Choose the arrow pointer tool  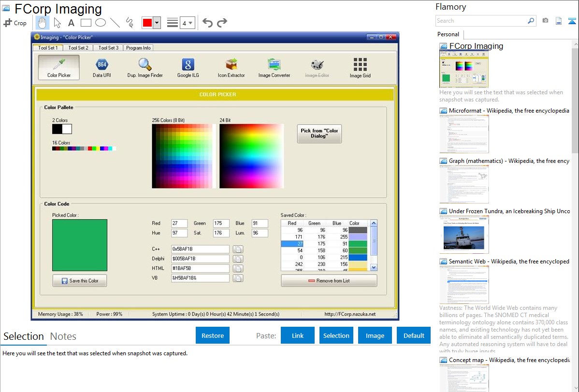click(x=57, y=23)
